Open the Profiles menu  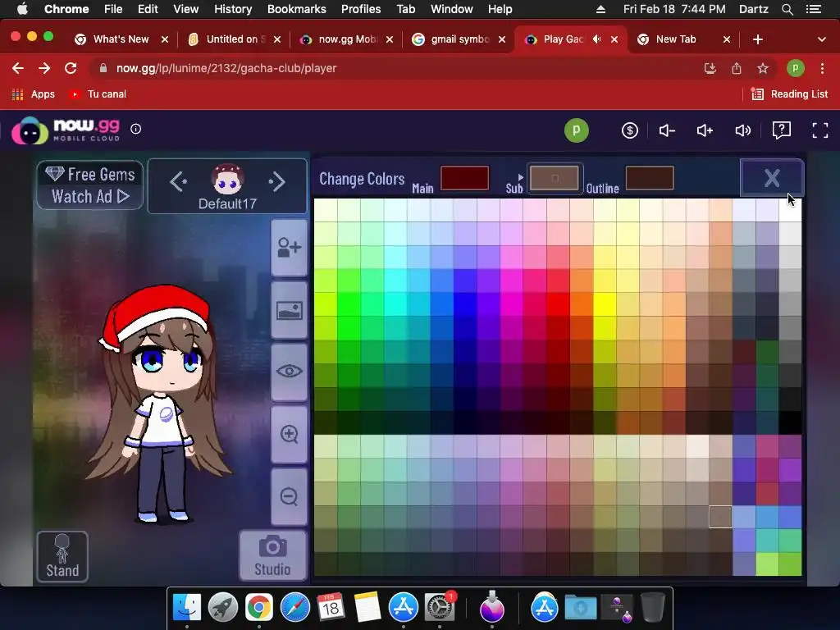coord(361,9)
